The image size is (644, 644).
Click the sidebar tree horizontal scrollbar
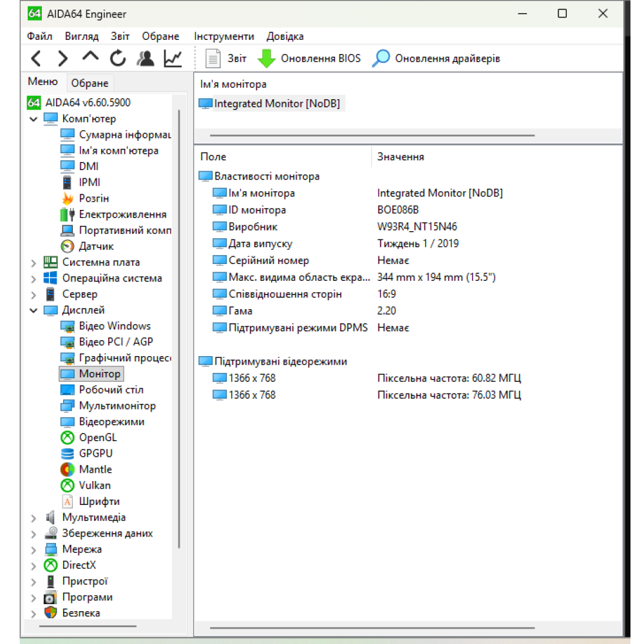(88, 627)
